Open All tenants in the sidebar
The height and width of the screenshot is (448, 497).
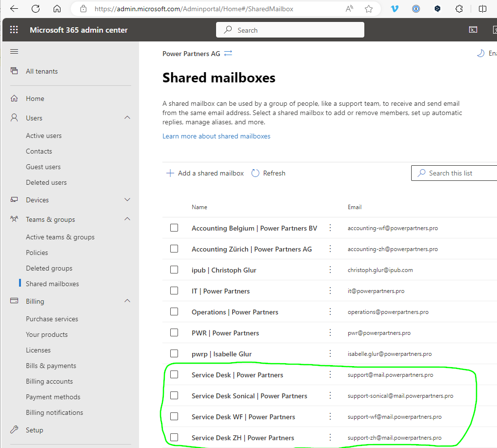pyautogui.click(x=42, y=71)
